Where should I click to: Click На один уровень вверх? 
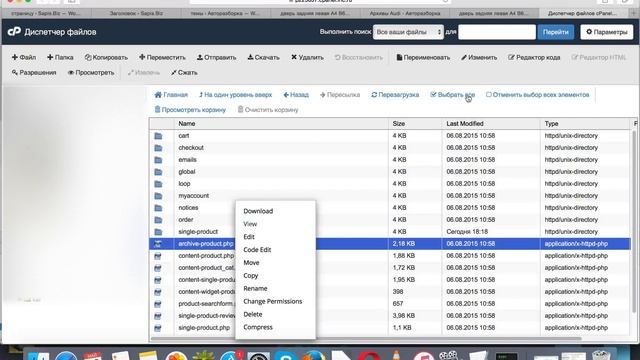[x=235, y=95]
